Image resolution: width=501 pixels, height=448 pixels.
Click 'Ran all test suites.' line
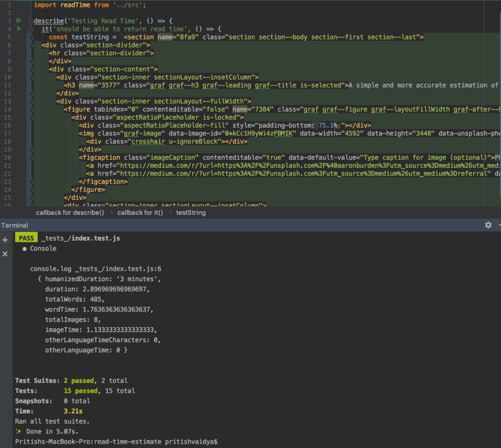point(53,422)
